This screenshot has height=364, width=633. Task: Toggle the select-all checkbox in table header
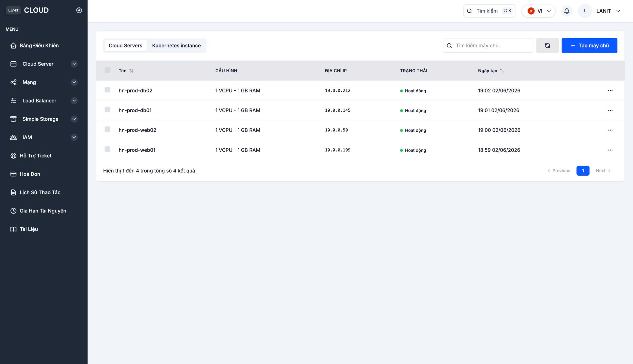click(x=107, y=70)
